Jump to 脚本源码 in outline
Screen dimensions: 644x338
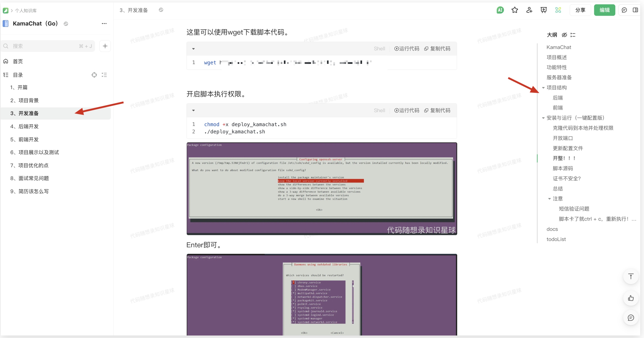coord(562,168)
